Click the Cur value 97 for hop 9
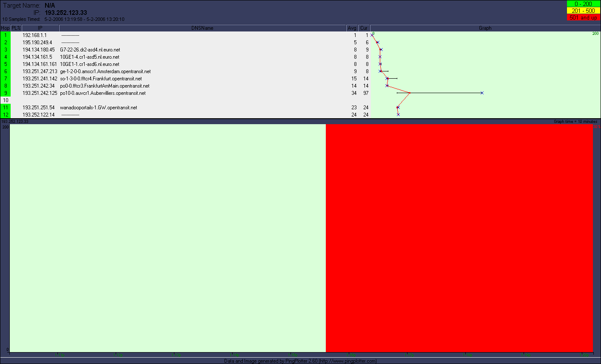Viewport: 601px width, 364px height. [x=366, y=93]
